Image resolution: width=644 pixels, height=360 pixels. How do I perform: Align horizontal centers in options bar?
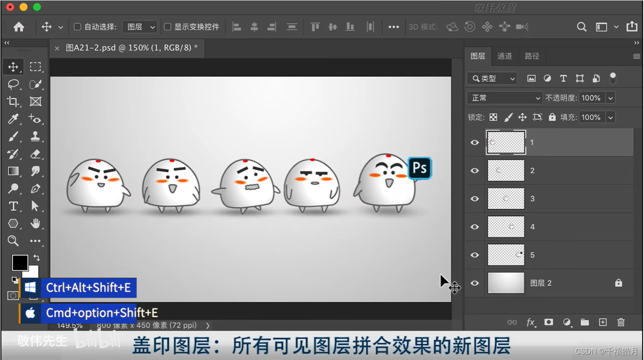pyautogui.click(x=254, y=27)
